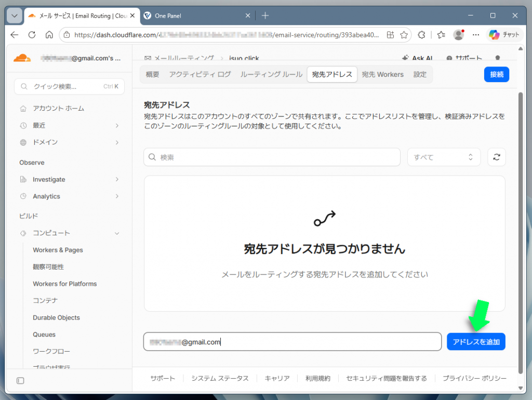Viewport: 532px width, 400px height.
Task: Open the 宛先 Workers tab
Action: coord(382,74)
